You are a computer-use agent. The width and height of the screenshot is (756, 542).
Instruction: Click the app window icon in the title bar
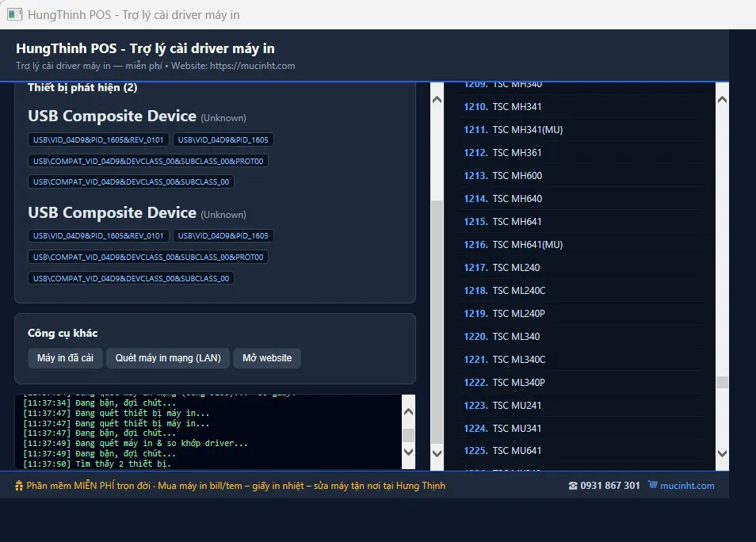point(14,14)
